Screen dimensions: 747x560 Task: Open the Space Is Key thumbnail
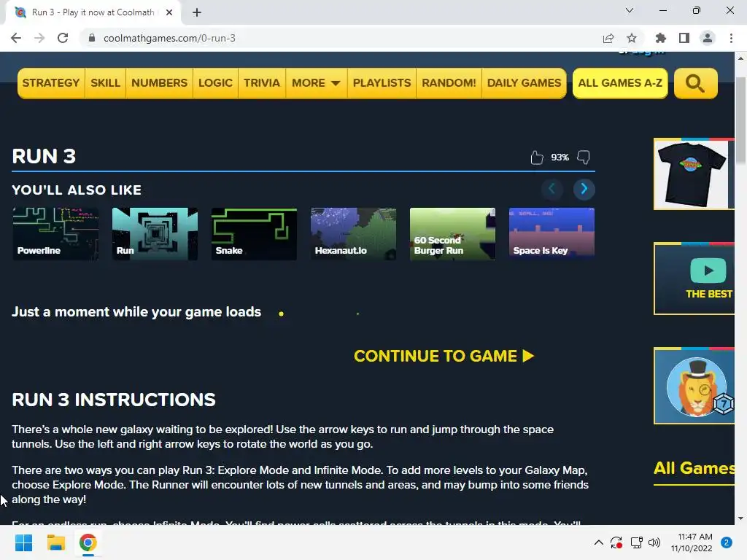point(551,234)
